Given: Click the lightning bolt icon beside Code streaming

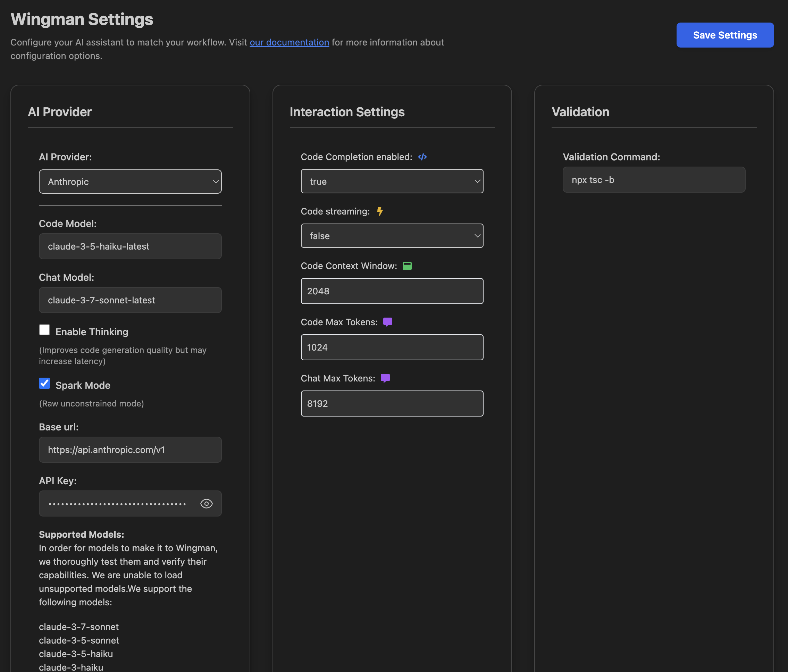Looking at the screenshot, I should coord(379,211).
